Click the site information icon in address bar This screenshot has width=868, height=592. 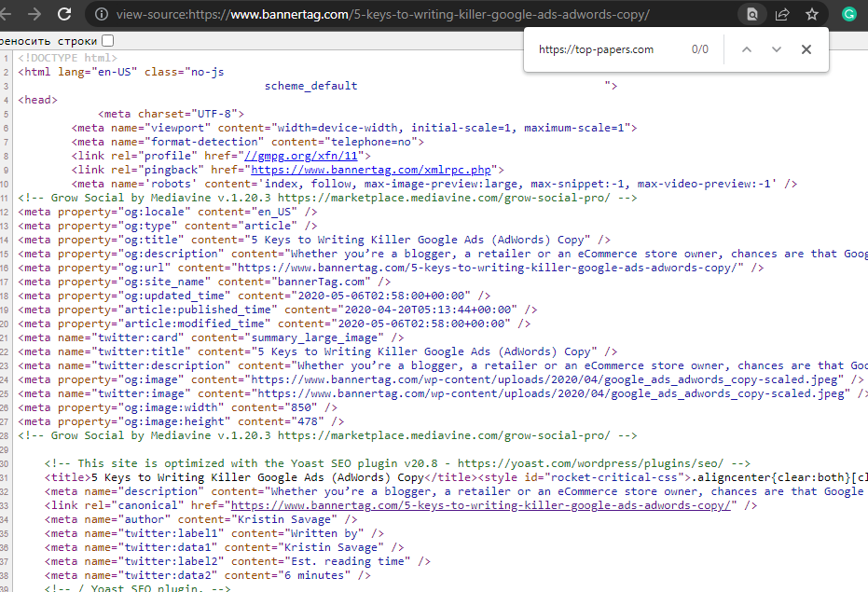click(101, 15)
